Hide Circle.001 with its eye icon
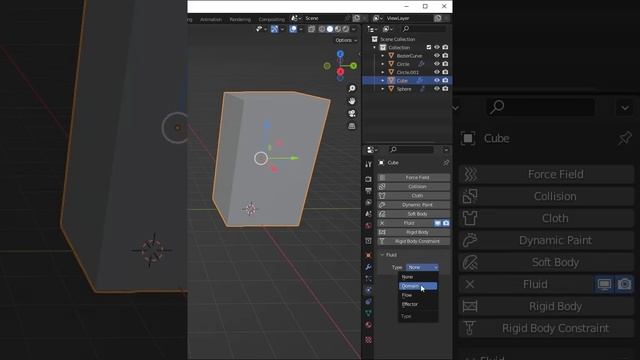 (x=437, y=72)
